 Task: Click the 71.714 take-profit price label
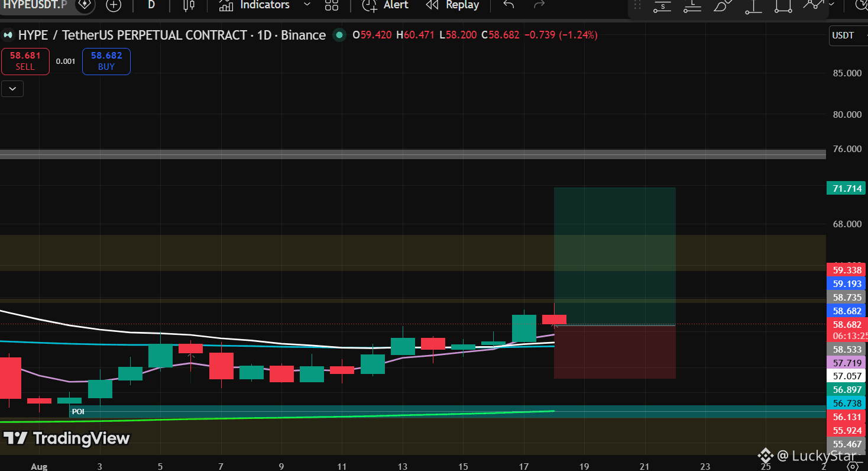[x=846, y=189]
